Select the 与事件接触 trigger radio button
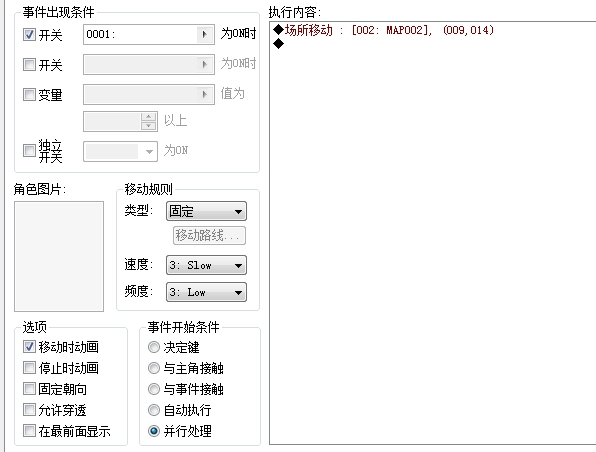The width and height of the screenshot is (596, 452). click(x=154, y=389)
